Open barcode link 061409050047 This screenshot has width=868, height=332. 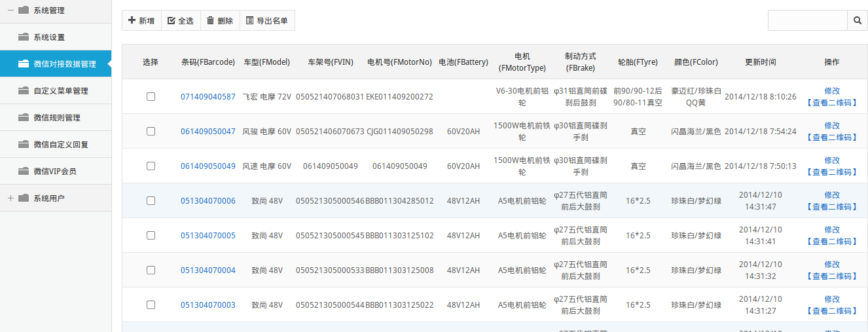(208, 132)
